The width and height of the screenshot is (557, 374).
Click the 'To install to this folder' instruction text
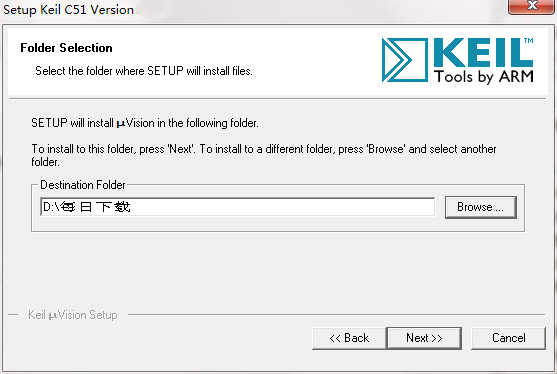click(x=264, y=155)
